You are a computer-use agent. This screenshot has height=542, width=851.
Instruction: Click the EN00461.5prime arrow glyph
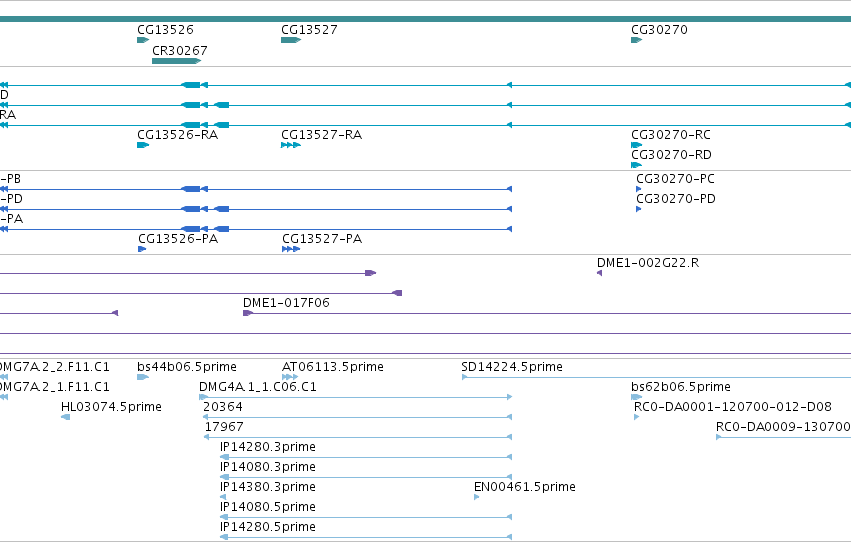click(x=477, y=497)
